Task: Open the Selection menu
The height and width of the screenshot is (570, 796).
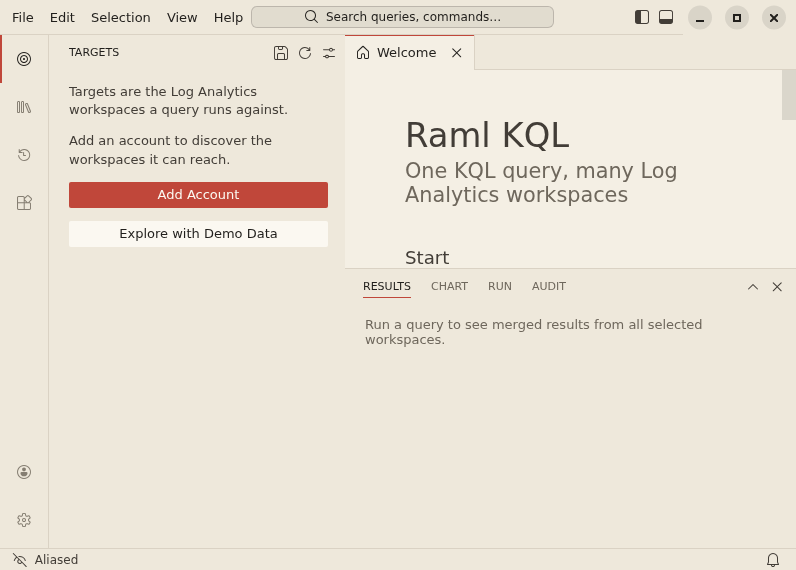Action: tap(121, 17)
